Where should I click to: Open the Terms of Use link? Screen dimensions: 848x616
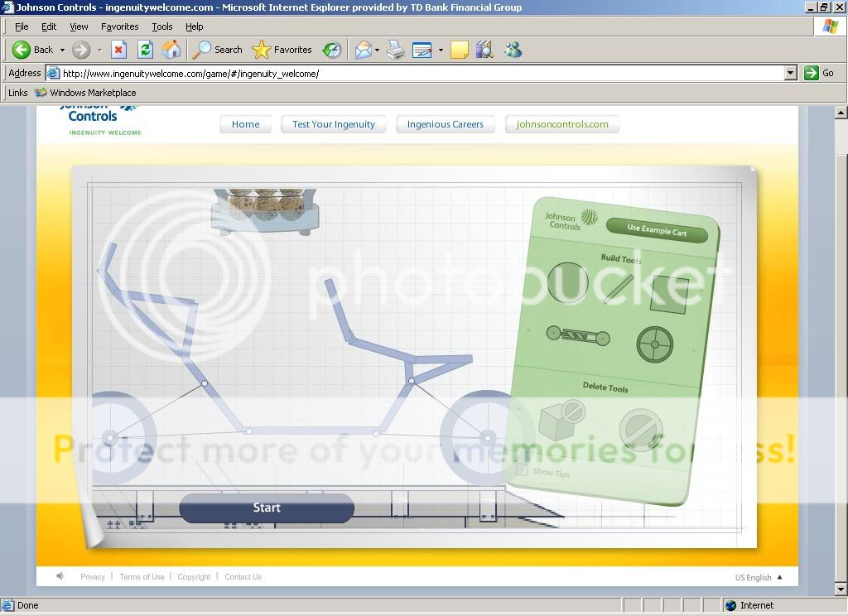coord(142,577)
